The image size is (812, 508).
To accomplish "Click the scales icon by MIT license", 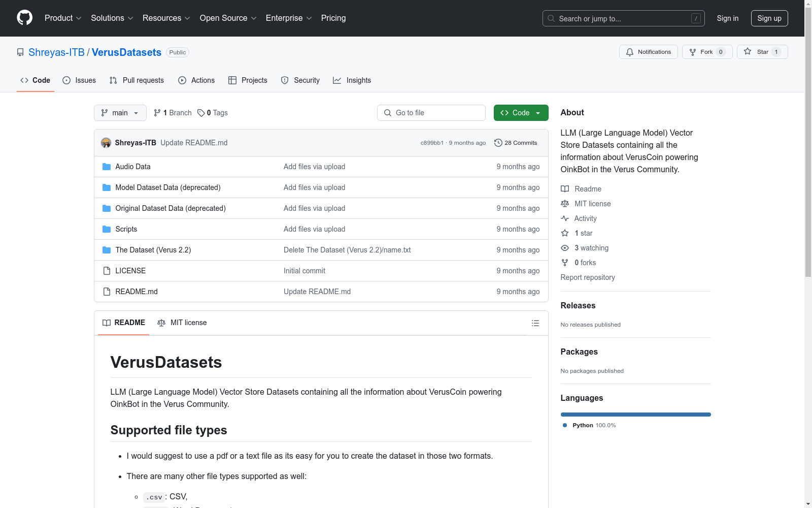I will pos(565,204).
